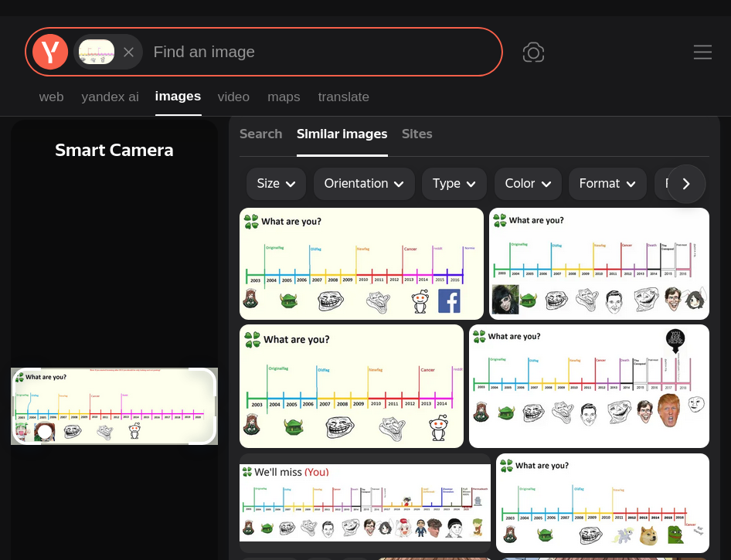Open the Color filter dropdown

pyautogui.click(x=528, y=184)
